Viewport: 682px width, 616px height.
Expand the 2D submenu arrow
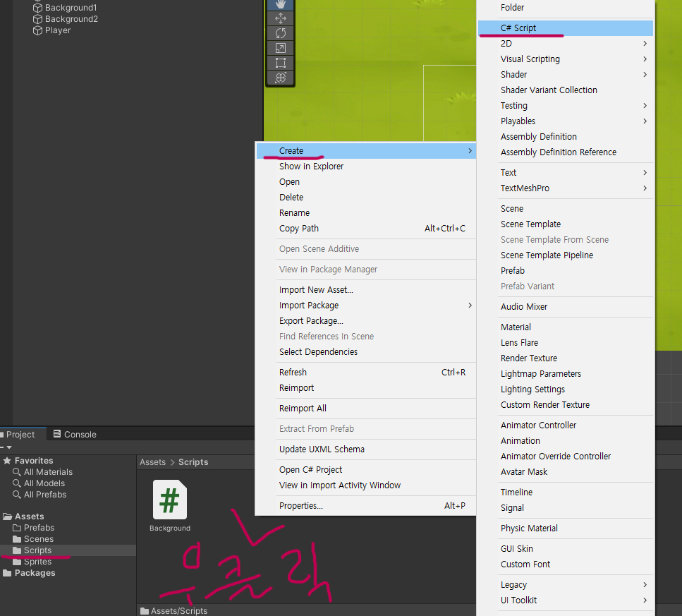[x=645, y=44]
